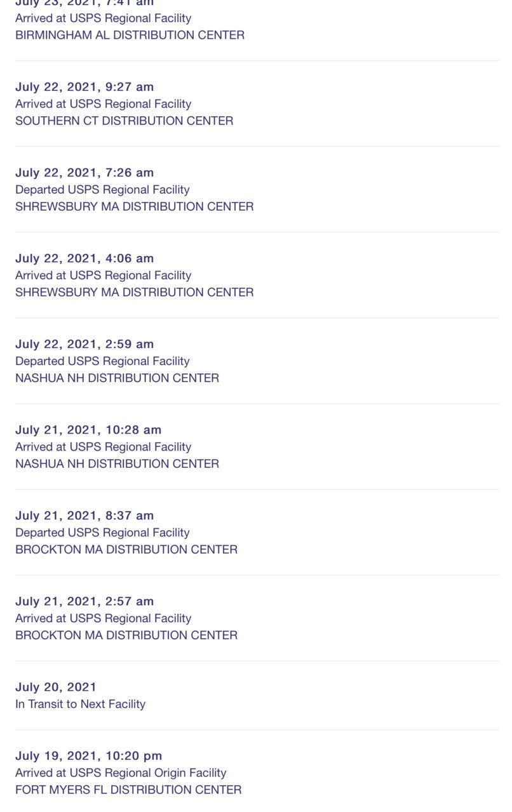Select Southern CT Distribution Center text
This screenshot has height=812, width=512.
coord(125,121)
